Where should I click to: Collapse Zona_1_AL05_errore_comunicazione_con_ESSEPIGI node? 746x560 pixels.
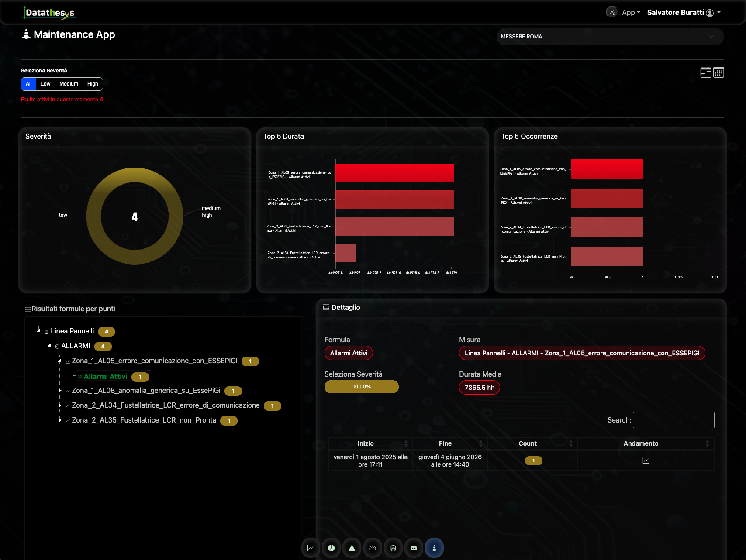click(59, 361)
